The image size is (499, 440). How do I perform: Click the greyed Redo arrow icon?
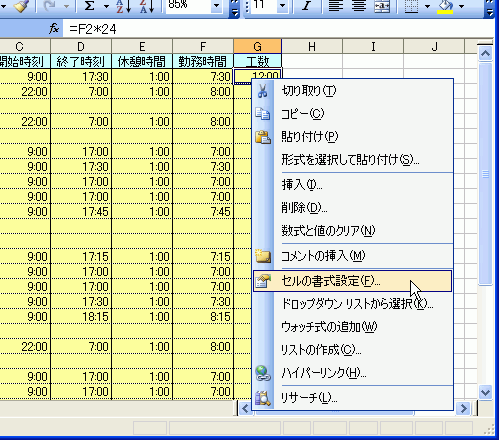(x=50, y=6)
